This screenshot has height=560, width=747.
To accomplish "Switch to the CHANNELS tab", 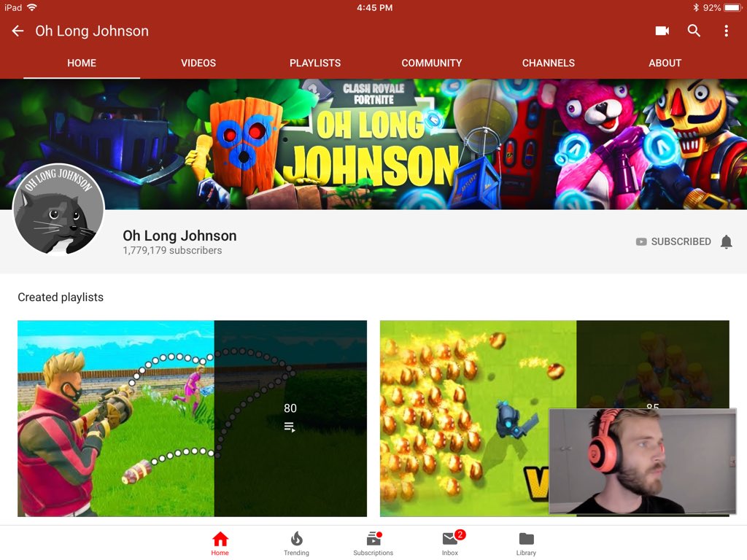I will coord(549,63).
